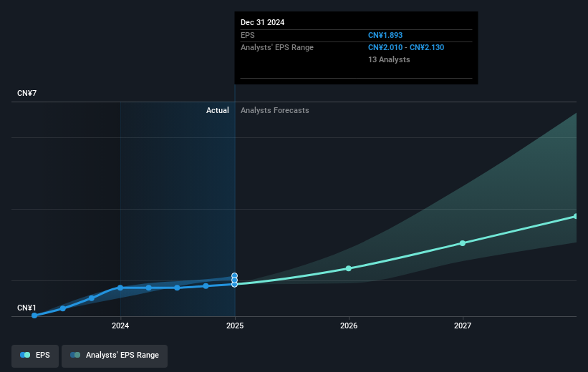Toggle the Analysts' EPS Range legend series
Viewport: 588px width, 372px height.
[115, 355]
